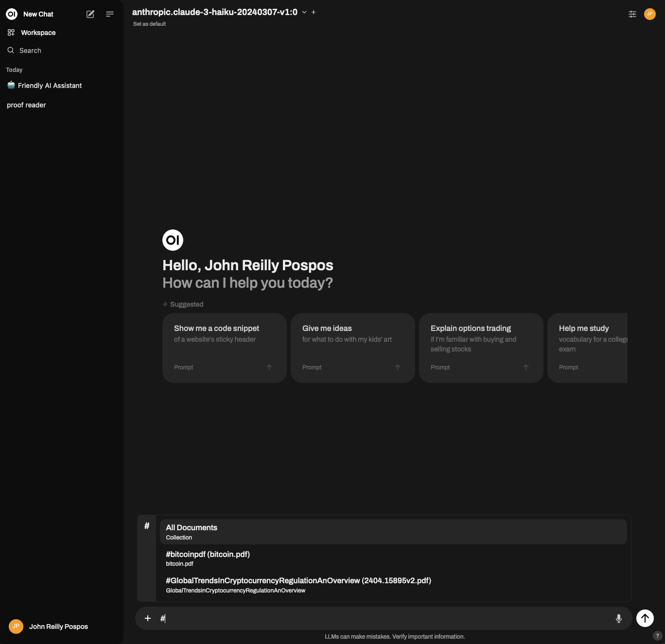Screen dimensions: 665x644
Task: Click the JP avatar in sidebar bottom
Action: tap(16, 627)
